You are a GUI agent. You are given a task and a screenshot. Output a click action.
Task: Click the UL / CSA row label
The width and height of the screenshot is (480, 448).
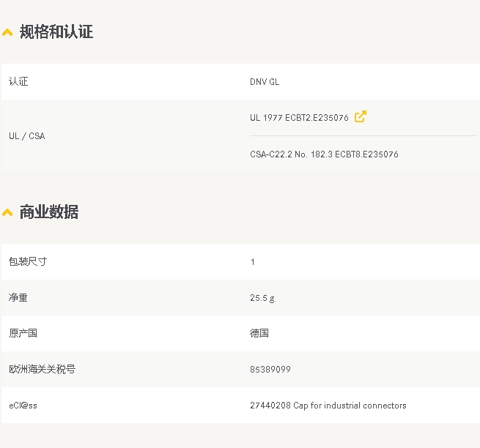point(27,136)
